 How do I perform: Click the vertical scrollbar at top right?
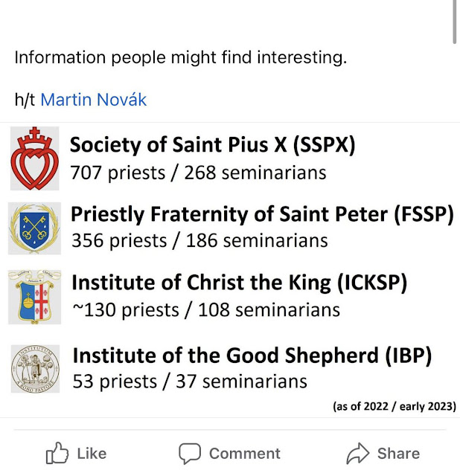tap(454, 19)
